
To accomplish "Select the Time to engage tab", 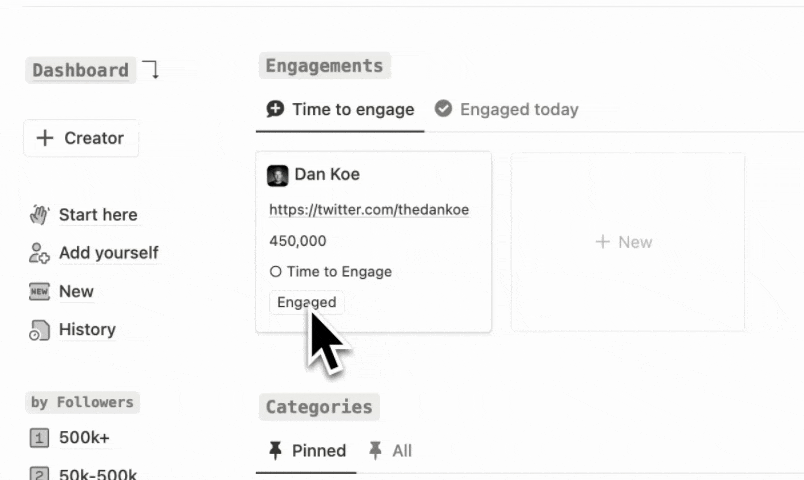I will point(340,109).
